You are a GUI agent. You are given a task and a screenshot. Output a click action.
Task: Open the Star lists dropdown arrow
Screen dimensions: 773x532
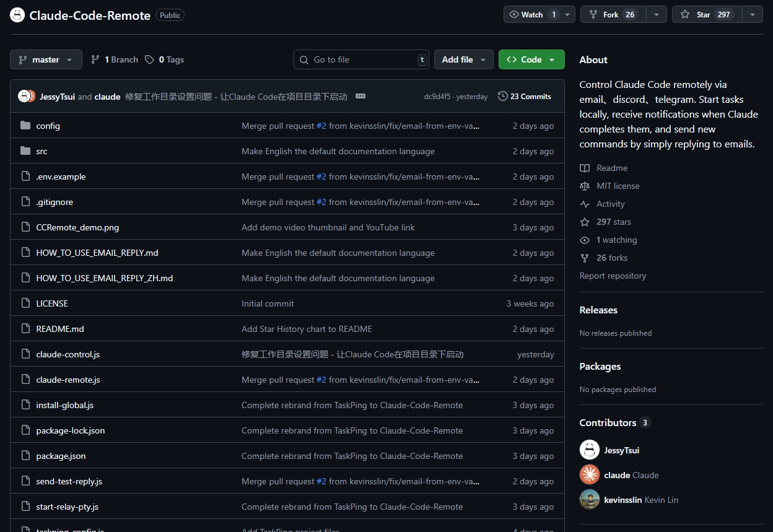[753, 14]
